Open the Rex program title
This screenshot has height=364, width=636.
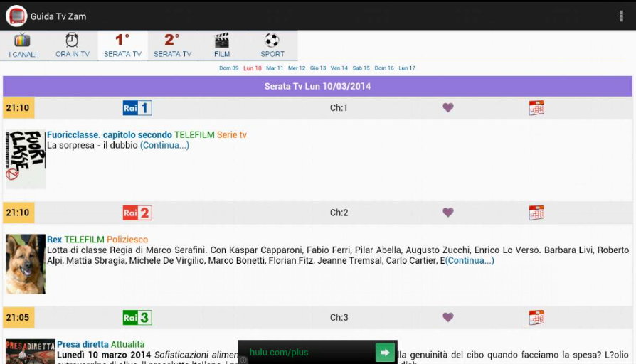coord(54,240)
